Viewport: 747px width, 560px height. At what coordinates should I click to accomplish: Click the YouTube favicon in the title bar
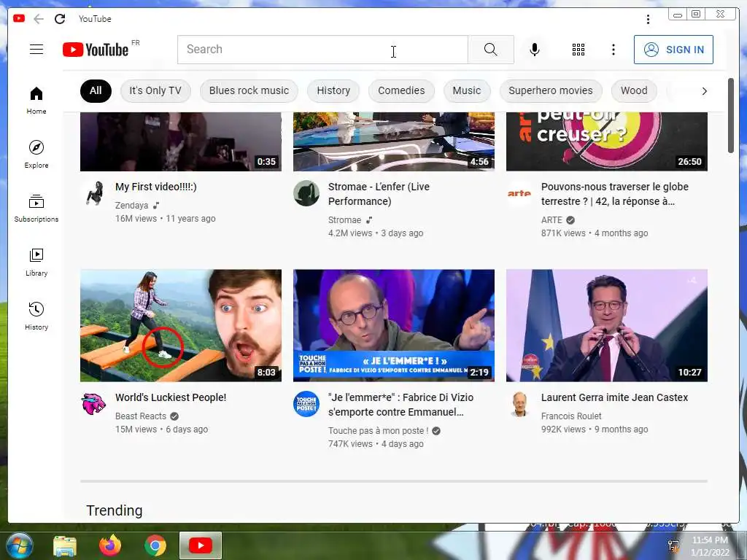pos(19,18)
